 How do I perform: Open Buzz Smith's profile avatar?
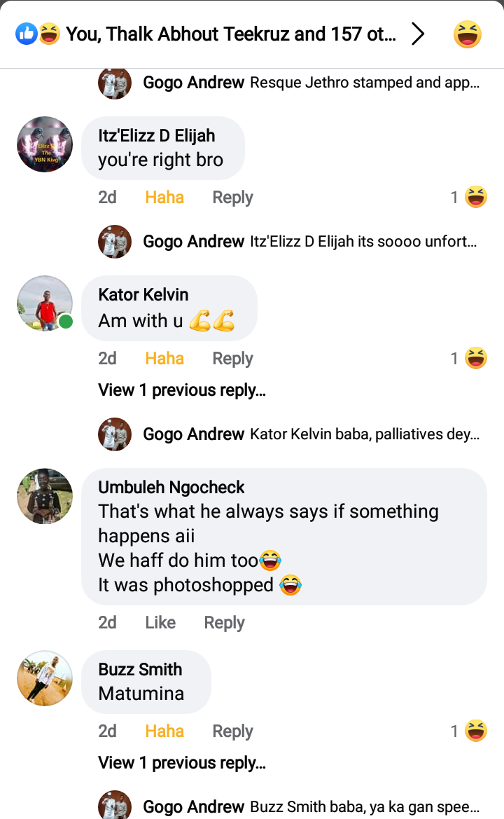[45, 677]
